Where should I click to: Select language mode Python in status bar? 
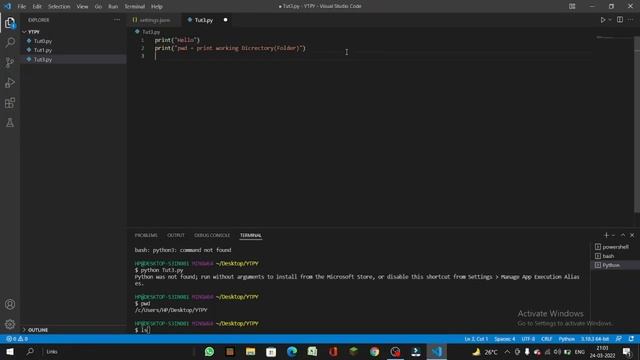(x=567, y=339)
